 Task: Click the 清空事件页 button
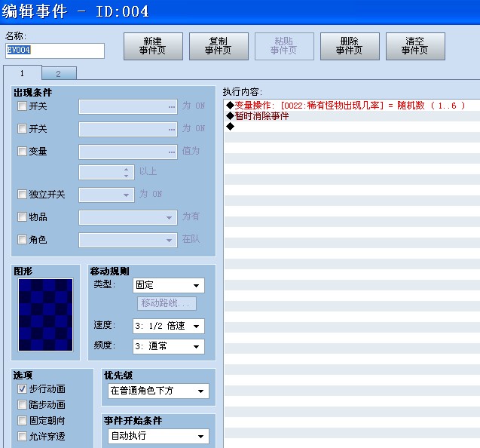click(x=415, y=46)
